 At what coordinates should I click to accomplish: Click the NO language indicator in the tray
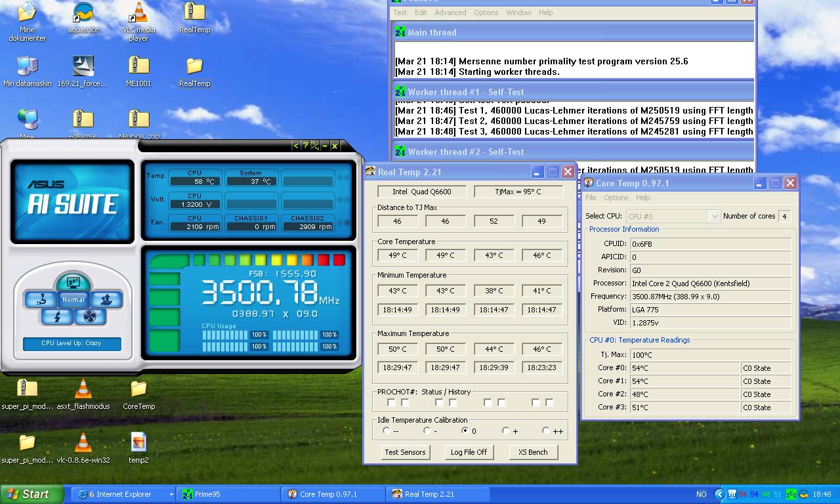click(702, 494)
